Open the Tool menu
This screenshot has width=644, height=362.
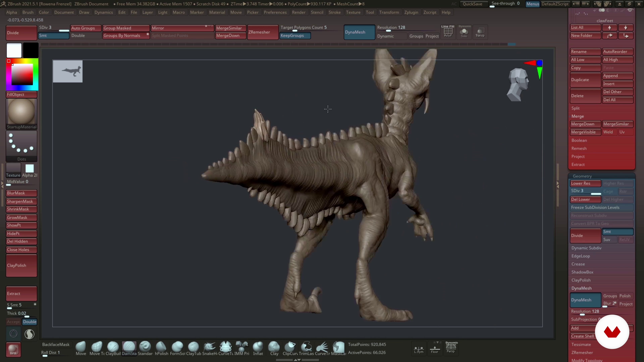click(x=370, y=12)
